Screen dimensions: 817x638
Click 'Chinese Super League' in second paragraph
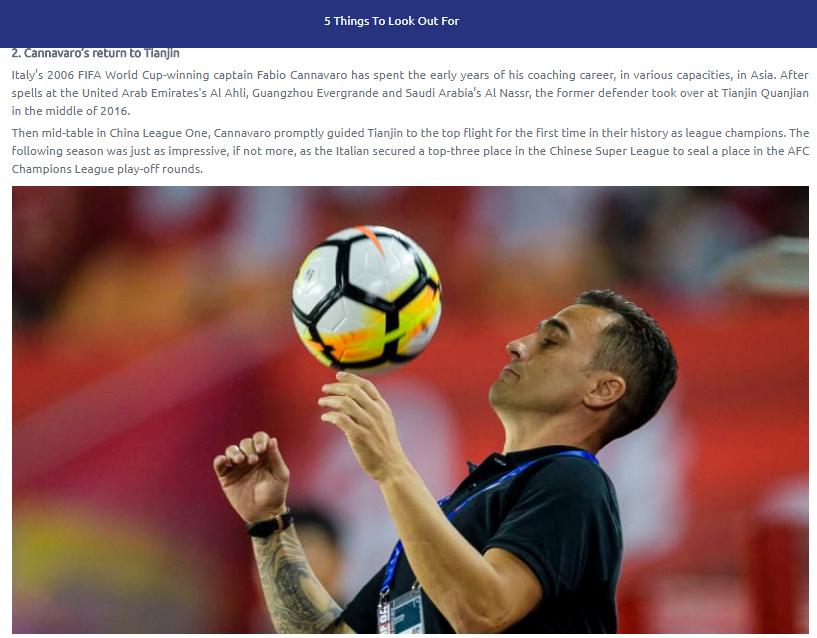coord(609,151)
